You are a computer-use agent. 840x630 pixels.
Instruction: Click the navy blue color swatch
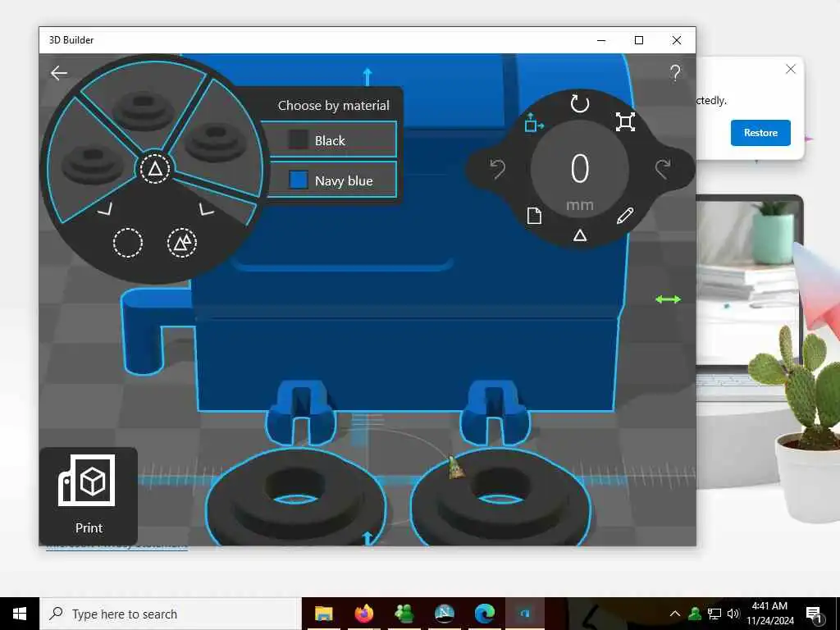[298, 180]
